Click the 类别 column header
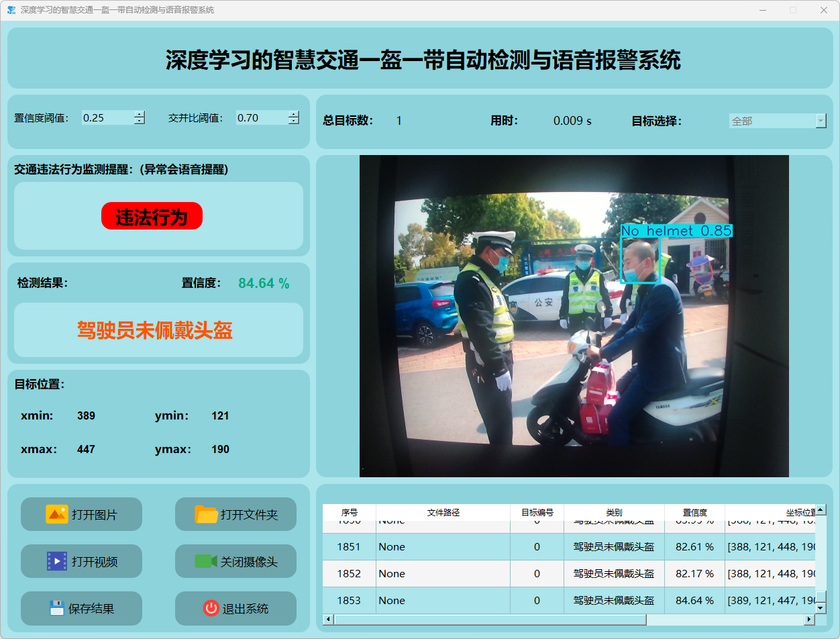The width and height of the screenshot is (840, 639). click(614, 512)
